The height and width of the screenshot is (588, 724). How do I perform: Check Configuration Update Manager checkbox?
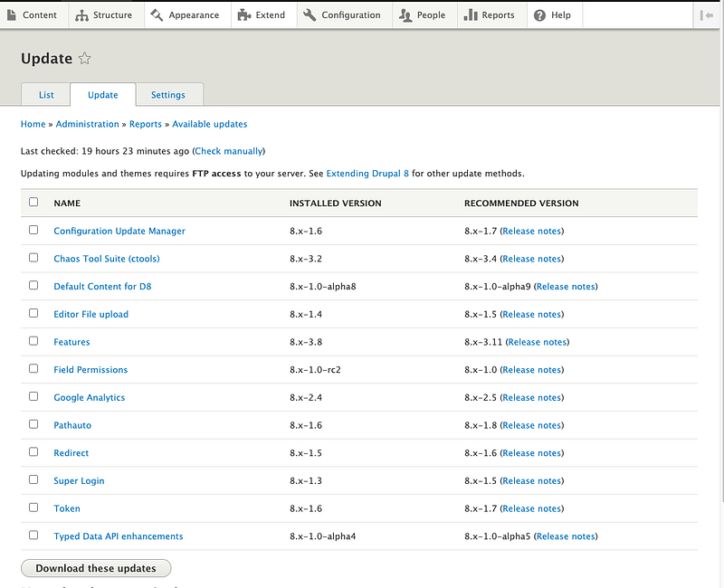[33, 230]
